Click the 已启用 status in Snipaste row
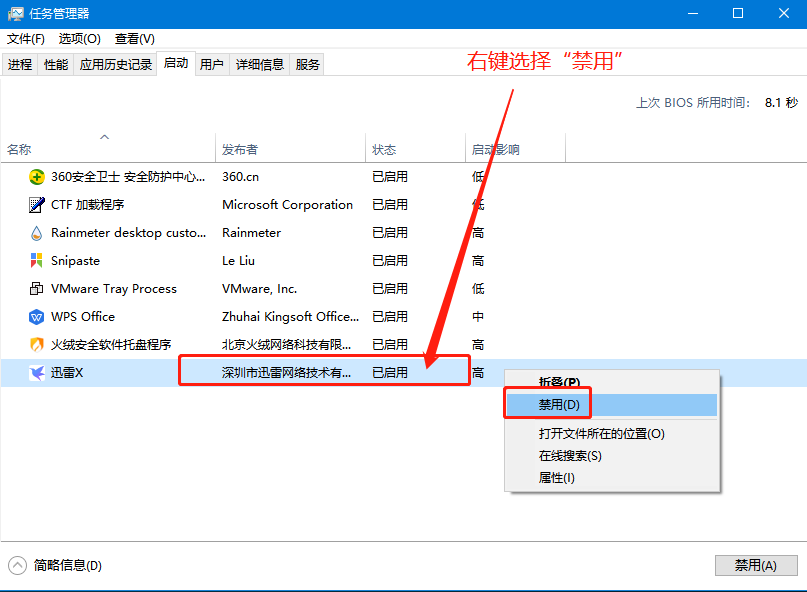This screenshot has height=592, width=807. pyautogui.click(x=390, y=260)
